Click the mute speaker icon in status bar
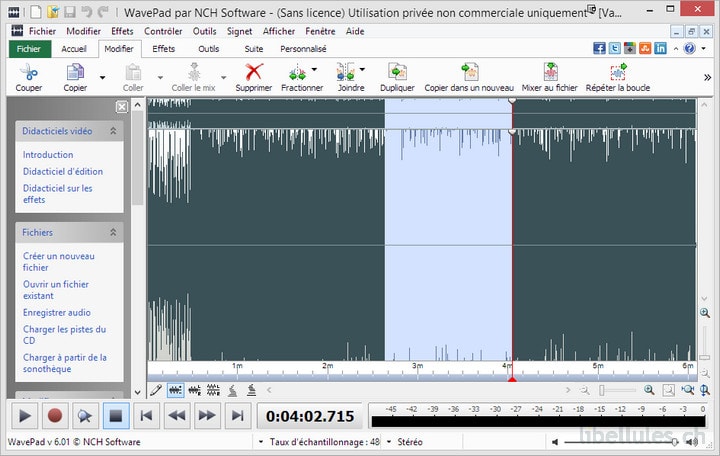720x456 pixels. [555, 442]
